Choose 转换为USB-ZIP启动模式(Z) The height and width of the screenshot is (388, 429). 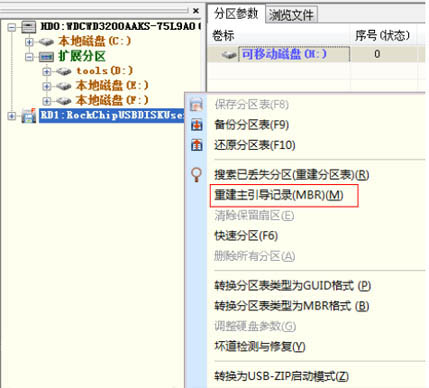[281, 376]
